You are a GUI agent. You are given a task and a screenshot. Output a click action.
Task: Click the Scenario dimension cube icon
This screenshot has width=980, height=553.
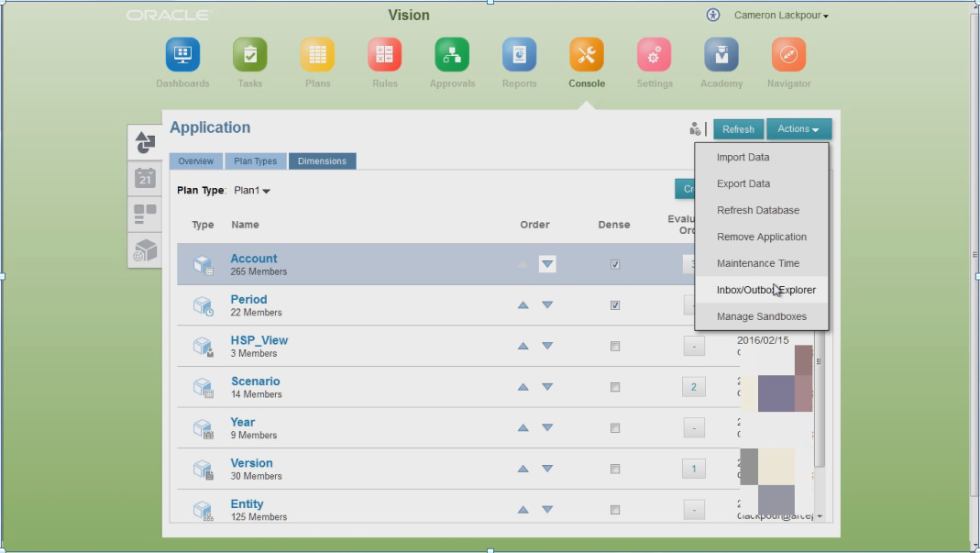point(204,387)
